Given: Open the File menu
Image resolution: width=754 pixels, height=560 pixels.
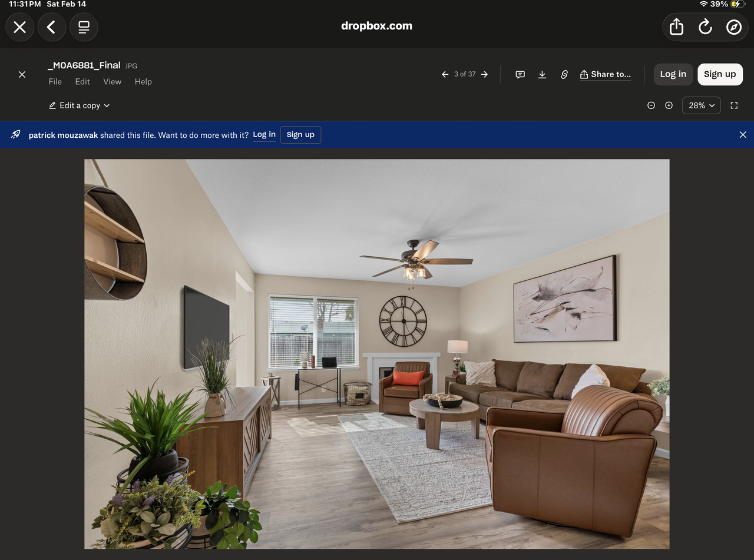Looking at the screenshot, I should click(55, 82).
